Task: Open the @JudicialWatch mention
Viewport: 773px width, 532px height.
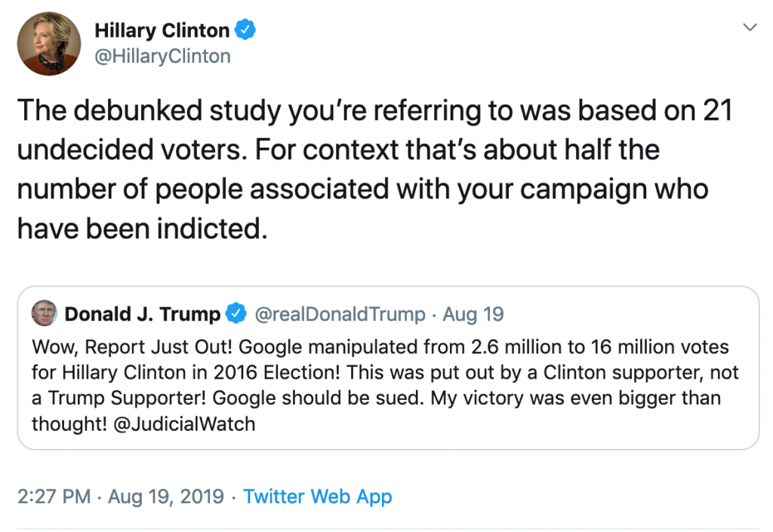Action: [184, 424]
